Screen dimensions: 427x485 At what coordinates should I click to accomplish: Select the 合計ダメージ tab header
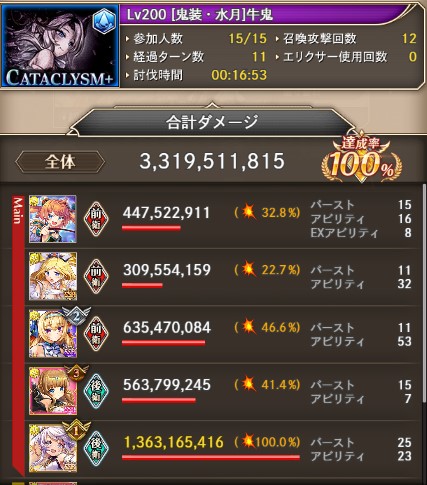pos(212,123)
